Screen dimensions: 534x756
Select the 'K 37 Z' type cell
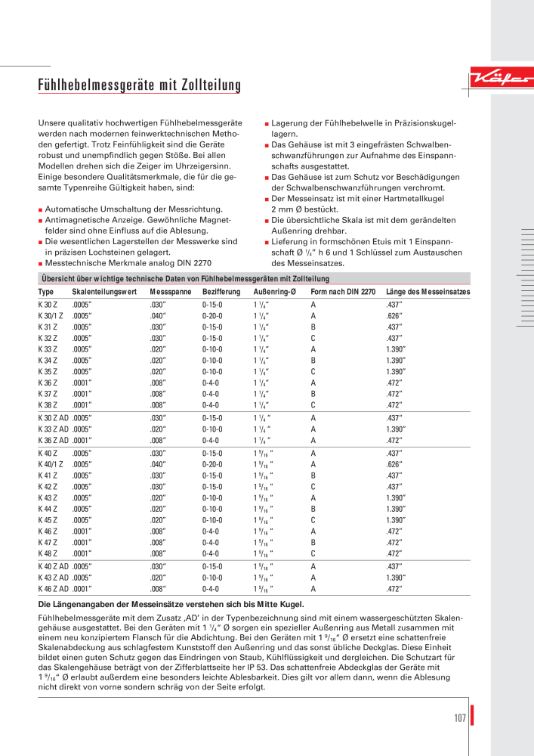pyautogui.click(x=48, y=394)
